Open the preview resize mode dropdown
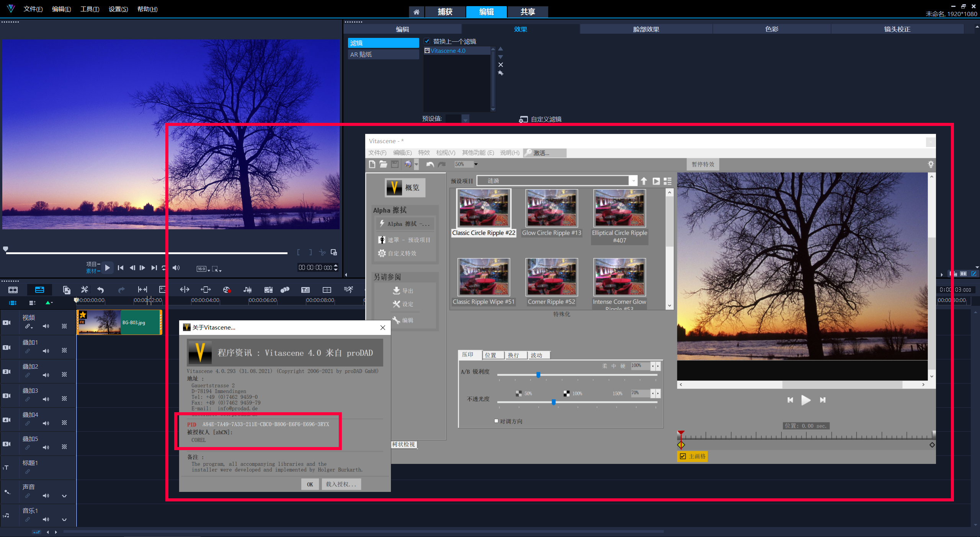 (217, 269)
